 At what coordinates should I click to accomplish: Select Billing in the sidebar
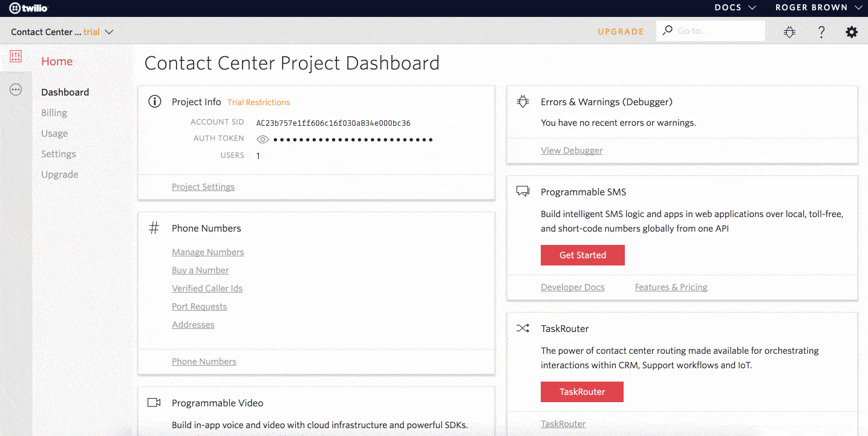tap(54, 112)
